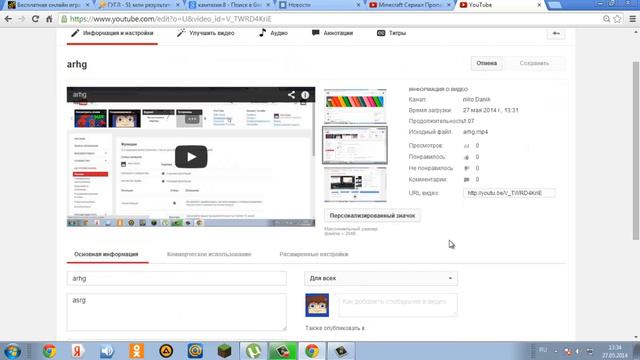Click the Сохранить save button
Image resolution: width=640 pixels, height=360 pixels.
point(534,63)
